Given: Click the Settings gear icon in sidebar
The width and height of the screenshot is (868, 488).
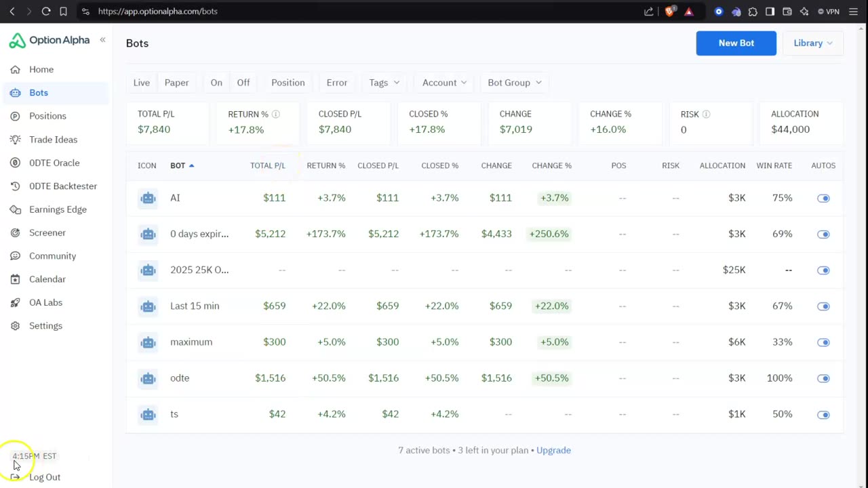Looking at the screenshot, I should [x=15, y=326].
